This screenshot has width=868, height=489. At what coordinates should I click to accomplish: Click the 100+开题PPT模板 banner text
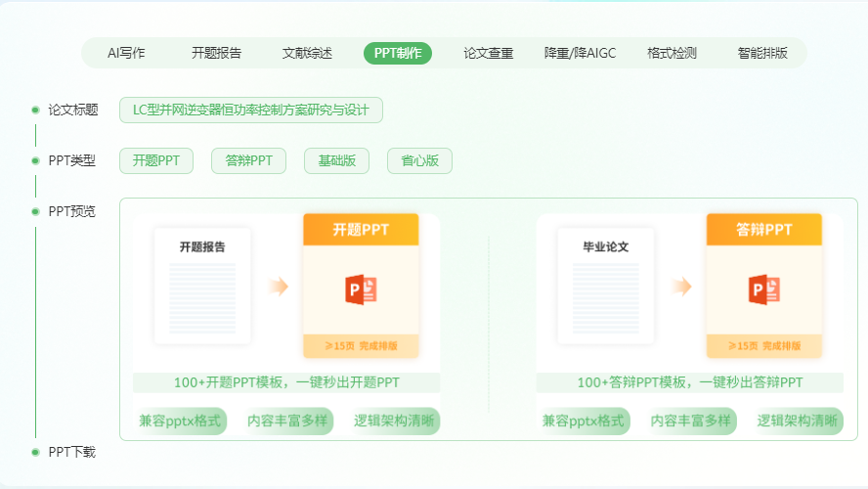(x=286, y=382)
